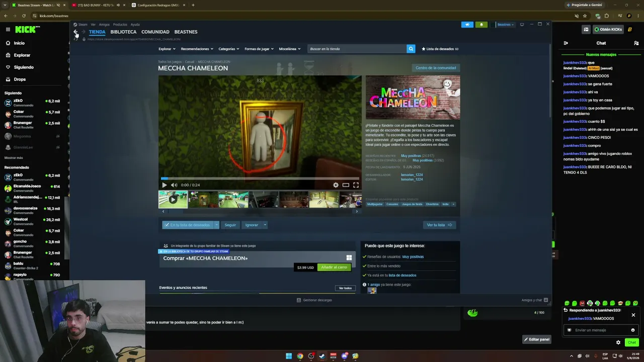Image resolution: width=644 pixels, height=362 pixels.
Task: Go back using Steam's back arrow
Action: 75,32
